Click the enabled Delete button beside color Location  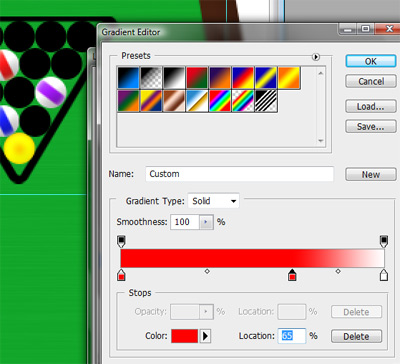(x=356, y=336)
